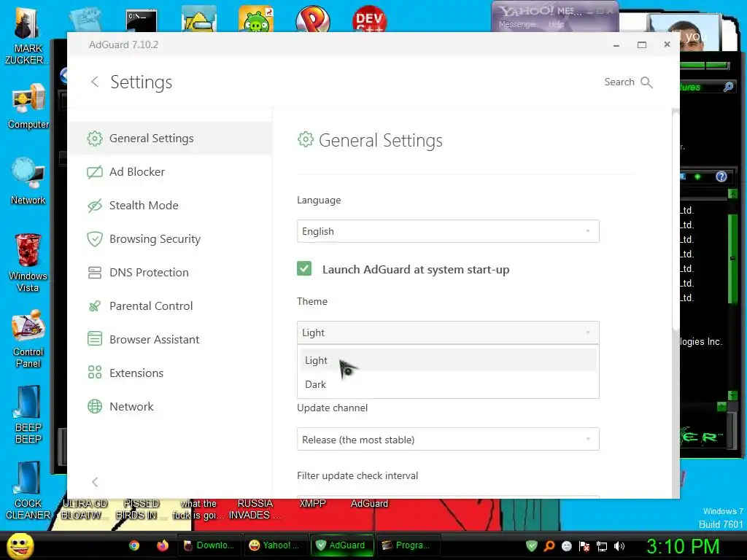Click the smiley Start button
The height and width of the screenshot is (560, 747).
point(20,545)
